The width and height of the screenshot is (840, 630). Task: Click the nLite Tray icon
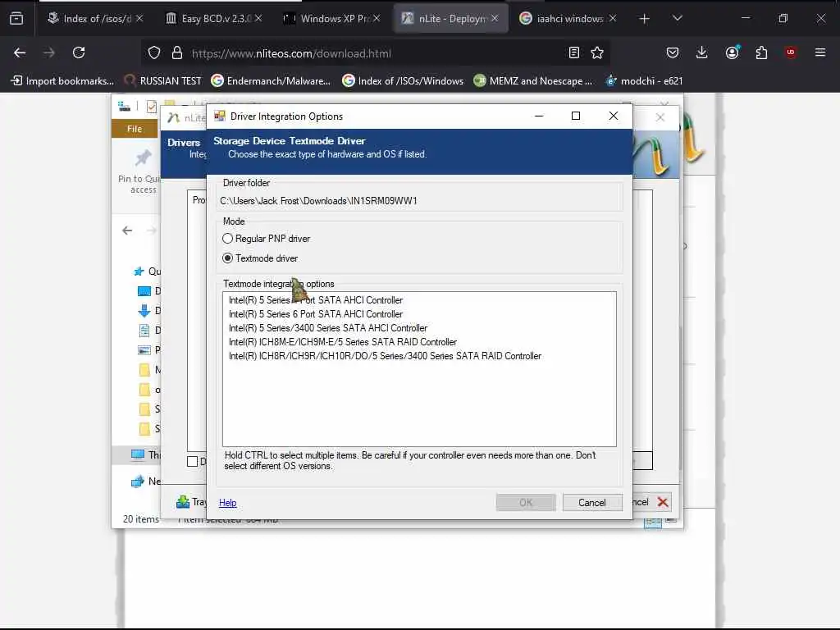pyautogui.click(x=183, y=502)
